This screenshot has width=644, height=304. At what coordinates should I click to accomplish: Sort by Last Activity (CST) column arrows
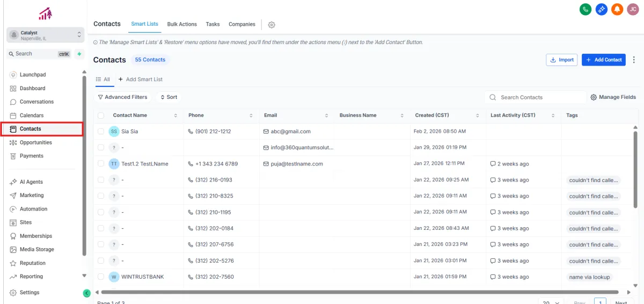[553, 115]
